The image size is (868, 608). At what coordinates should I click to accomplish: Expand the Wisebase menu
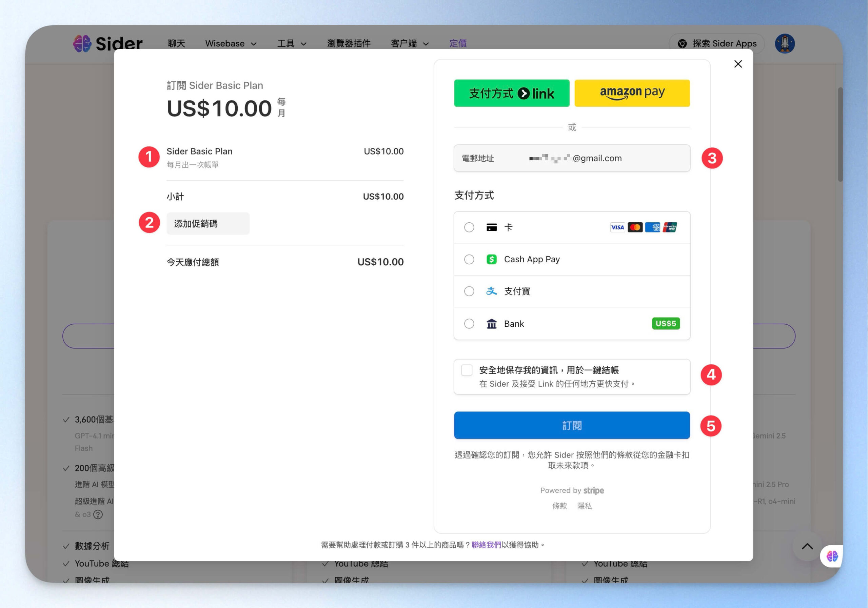(x=231, y=43)
